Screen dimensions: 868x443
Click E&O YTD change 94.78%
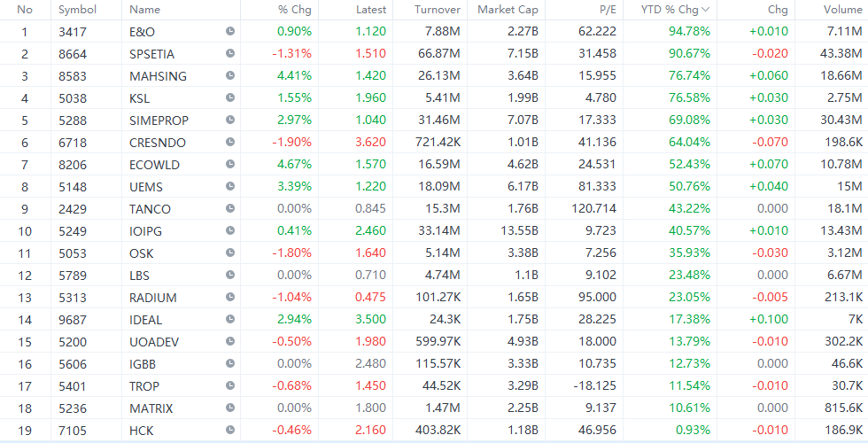pyautogui.click(x=689, y=32)
